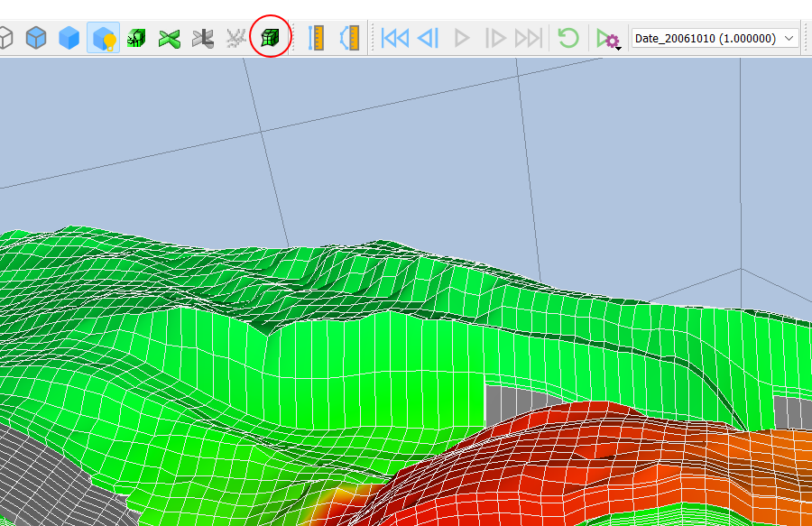This screenshot has height=526, width=812.
Task: Toggle the cube with light bulb lighting icon
Action: point(103,38)
